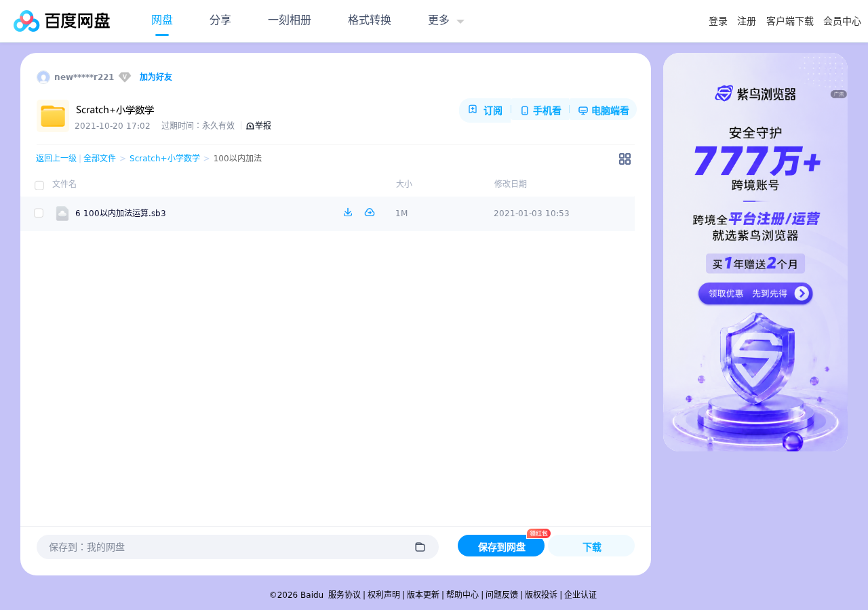Image resolution: width=868 pixels, height=610 pixels.
Task: Sort by 文件名 column header
Action: click(64, 184)
